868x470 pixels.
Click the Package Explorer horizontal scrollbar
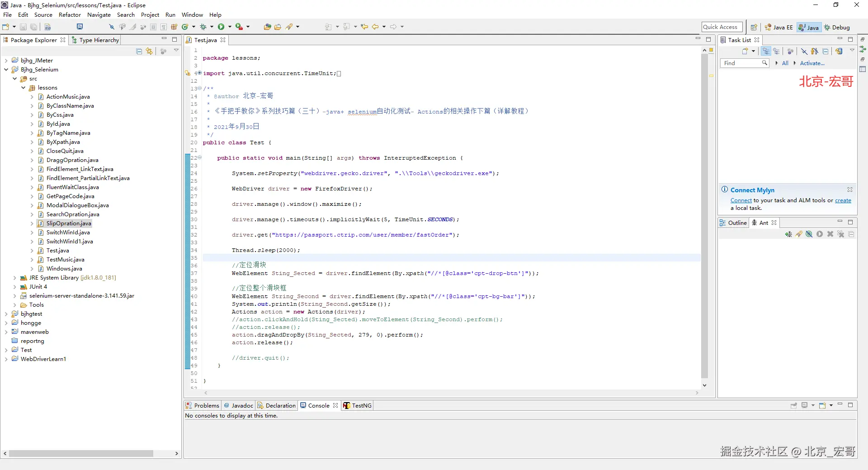coord(81,453)
